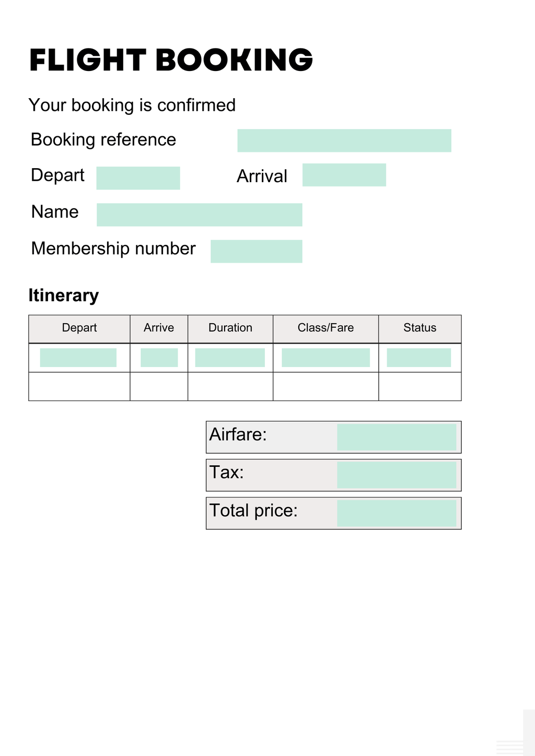This screenshot has height=756, width=535.
Task: Click the Booking reference input field
Action: [x=344, y=140]
